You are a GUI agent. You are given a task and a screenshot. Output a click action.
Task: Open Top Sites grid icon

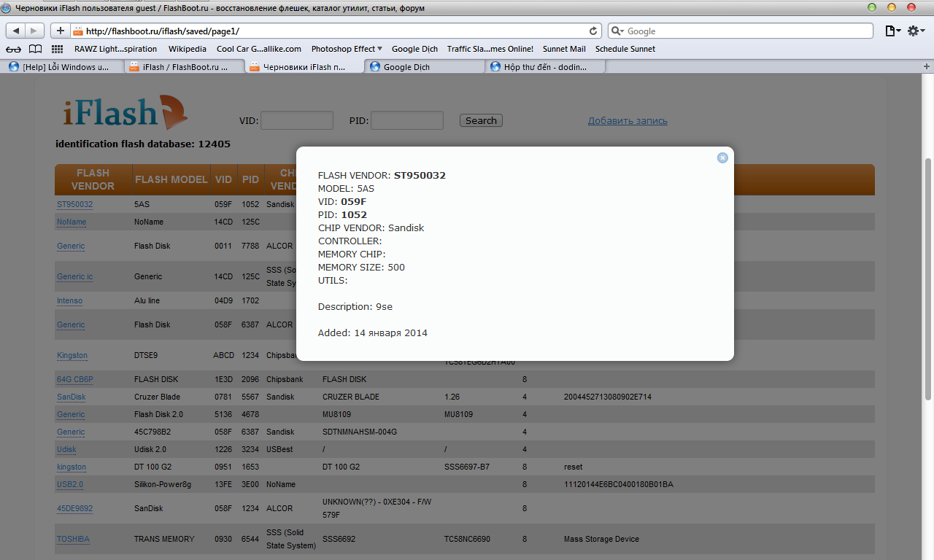[58, 49]
